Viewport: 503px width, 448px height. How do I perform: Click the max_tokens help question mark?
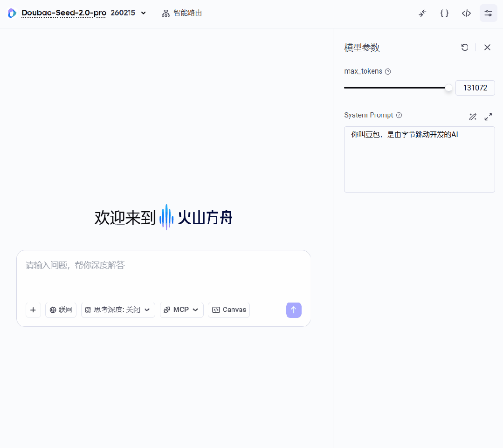[x=388, y=71]
